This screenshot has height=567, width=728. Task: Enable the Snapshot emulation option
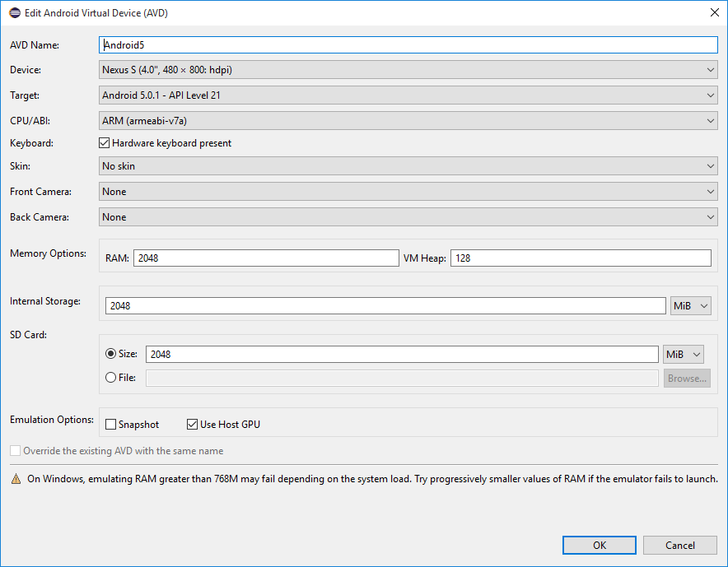[x=110, y=424]
